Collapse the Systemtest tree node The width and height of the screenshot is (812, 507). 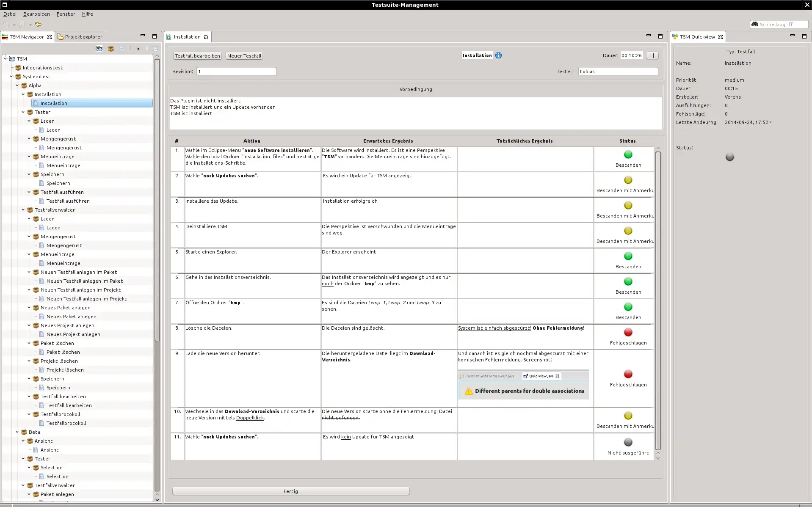pos(11,77)
